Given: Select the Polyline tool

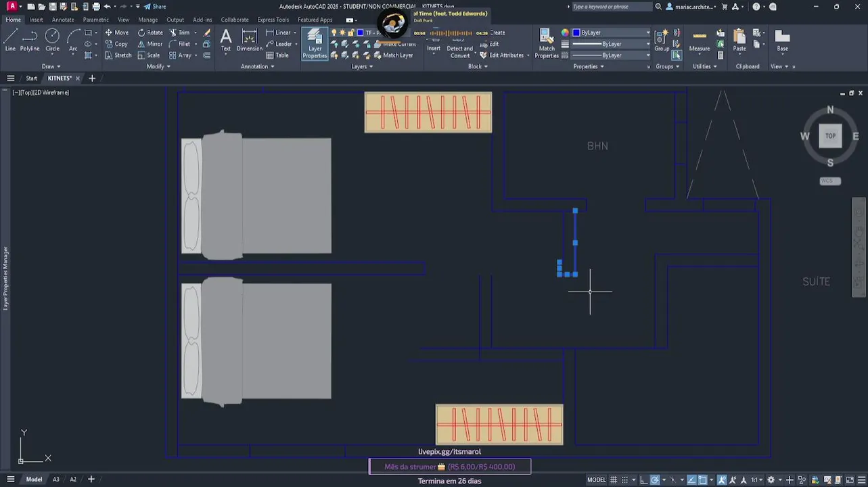Looking at the screenshot, I should coord(30,40).
